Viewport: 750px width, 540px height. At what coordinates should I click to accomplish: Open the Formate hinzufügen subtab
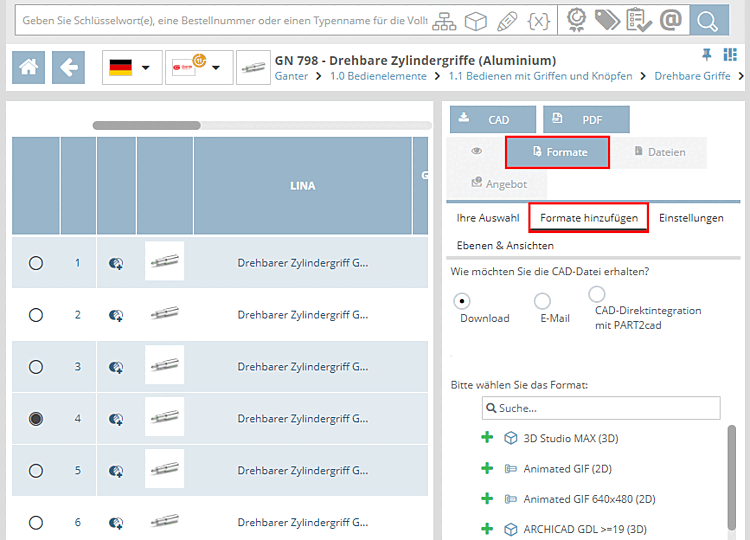click(x=589, y=218)
